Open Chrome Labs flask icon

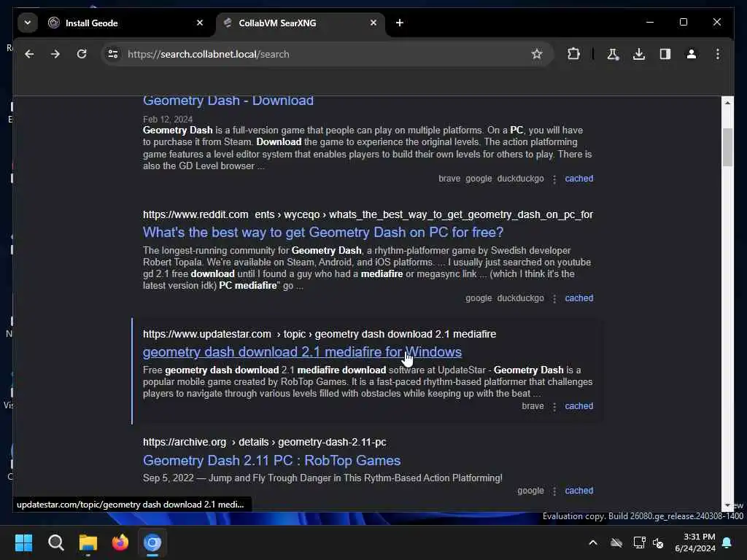[613, 54]
